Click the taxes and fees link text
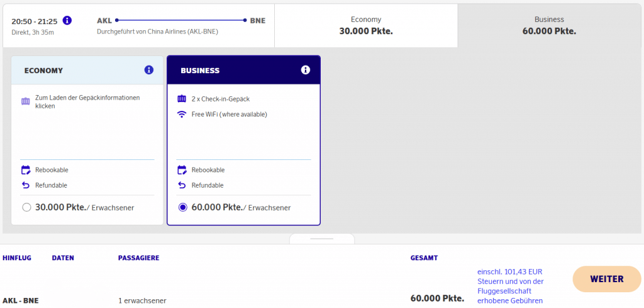The height and width of the screenshot is (308, 644). (510, 286)
